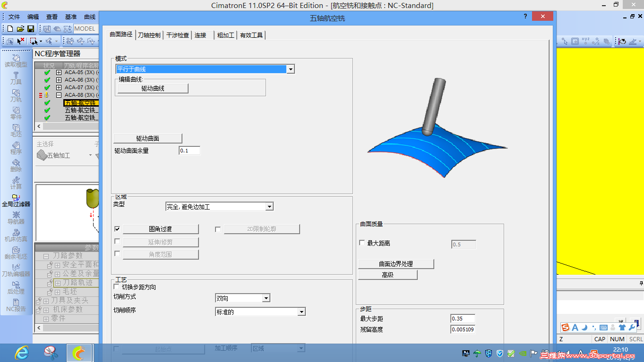Click the 删除 sidebar icon

16,166
